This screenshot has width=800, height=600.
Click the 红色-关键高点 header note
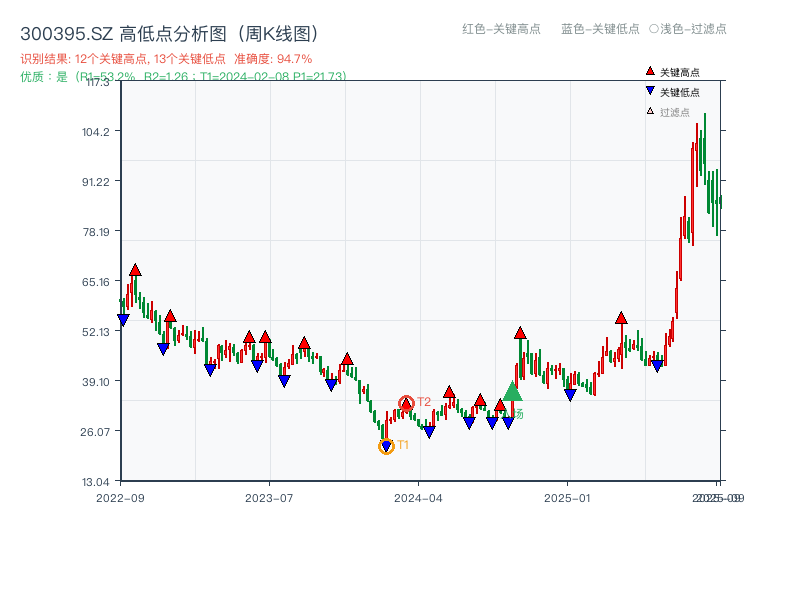point(501,29)
